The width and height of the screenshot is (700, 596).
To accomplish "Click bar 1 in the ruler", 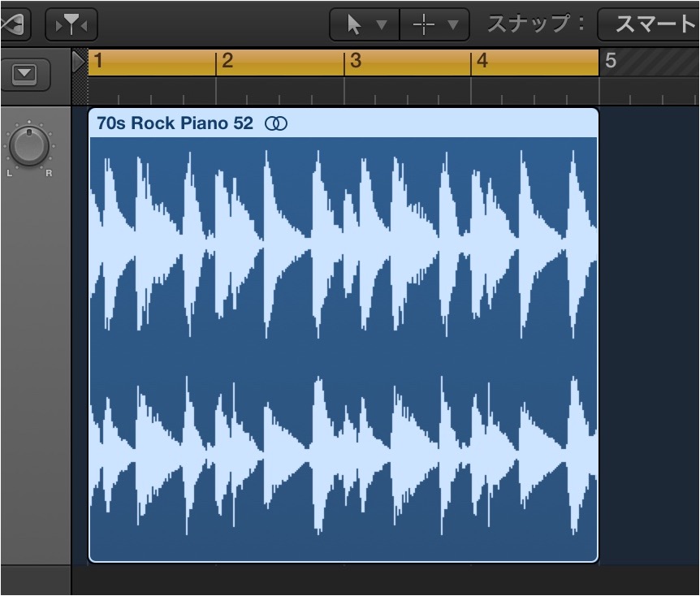I will [98, 61].
